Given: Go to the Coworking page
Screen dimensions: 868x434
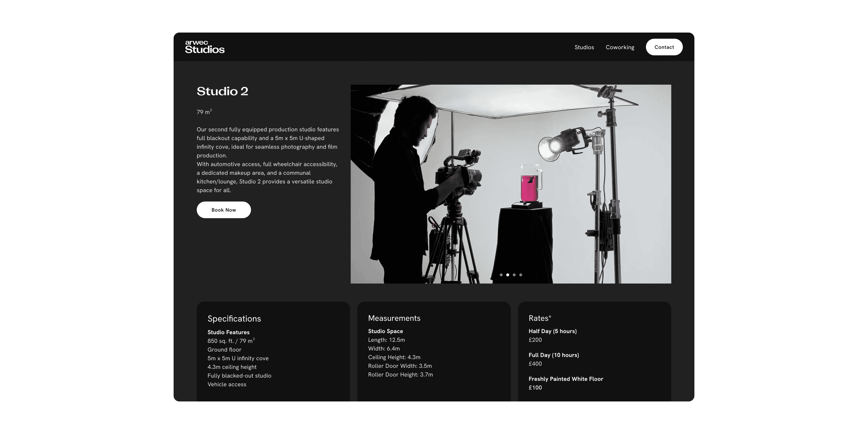Looking at the screenshot, I should pos(620,47).
